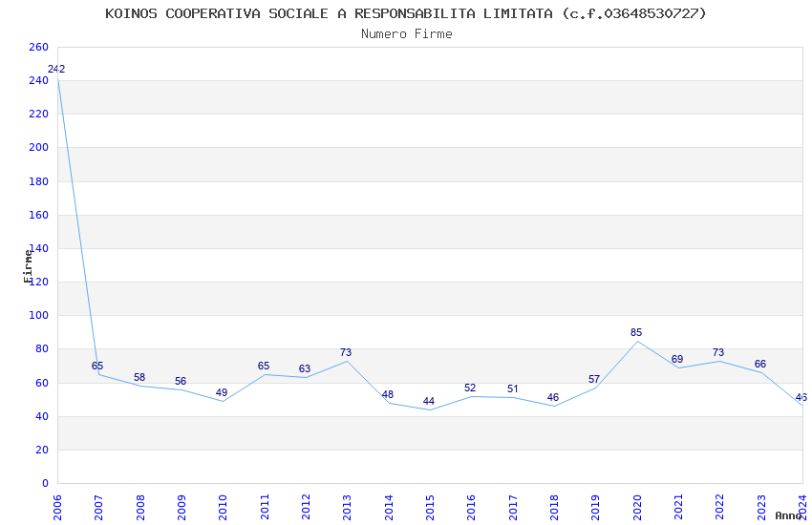The height and width of the screenshot is (525, 812).
Task: Click the 180 value on the y-axis
Action: [x=38, y=181]
